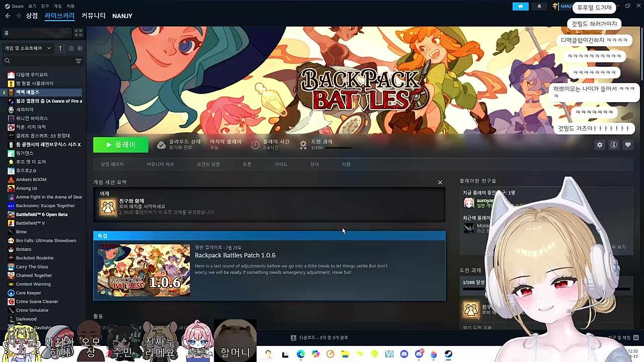
Task: Open the downloads status icon
Action: [x=293, y=338]
